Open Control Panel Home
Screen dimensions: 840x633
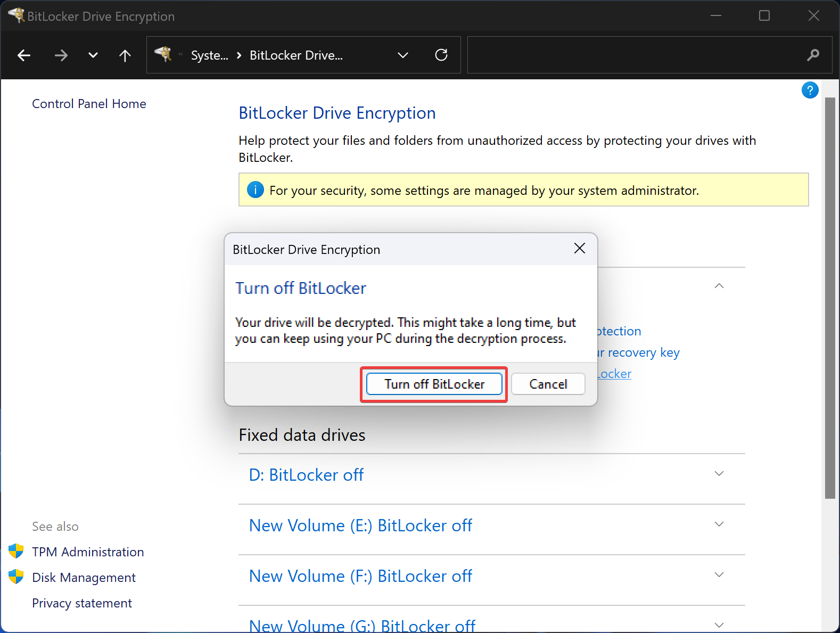pyautogui.click(x=89, y=104)
